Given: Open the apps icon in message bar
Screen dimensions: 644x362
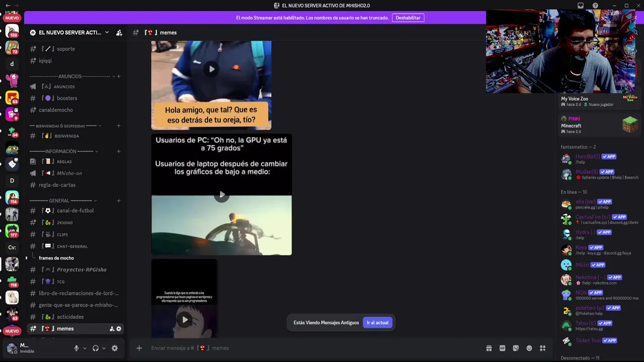Looking at the screenshot, I should [x=542, y=348].
